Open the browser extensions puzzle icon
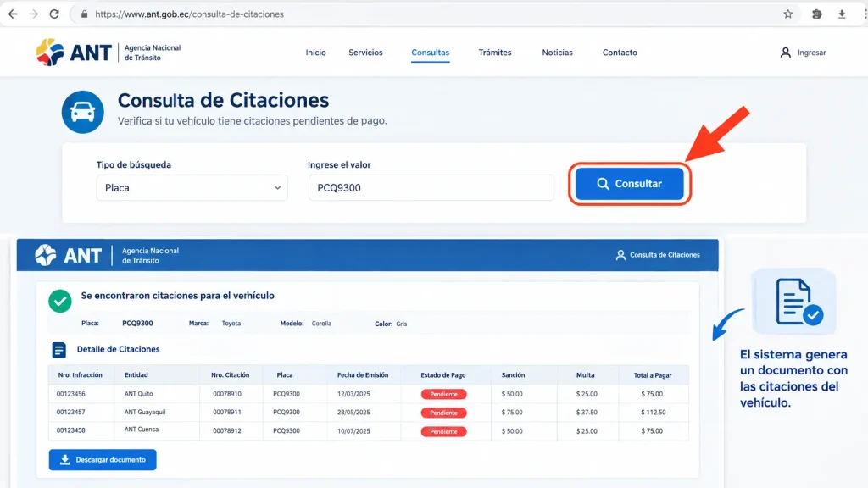Screen dimensions: 868x488 click(816, 14)
